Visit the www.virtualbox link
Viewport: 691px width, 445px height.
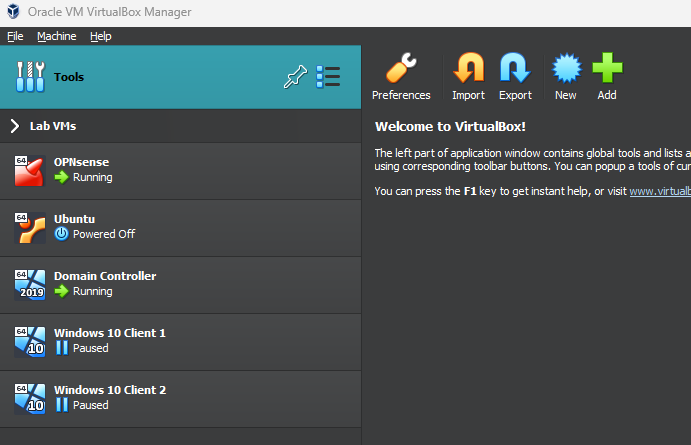(x=659, y=191)
